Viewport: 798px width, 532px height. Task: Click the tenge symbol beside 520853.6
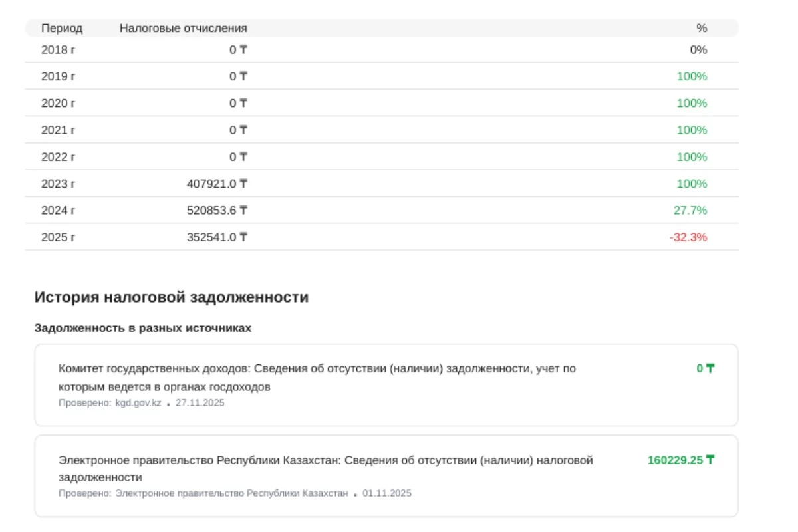243,210
